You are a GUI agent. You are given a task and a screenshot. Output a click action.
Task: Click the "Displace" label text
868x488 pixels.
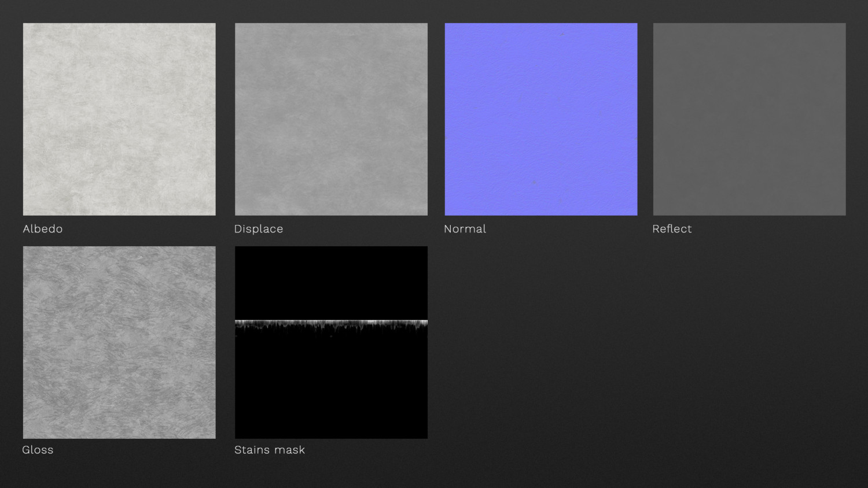(x=259, y=229)
